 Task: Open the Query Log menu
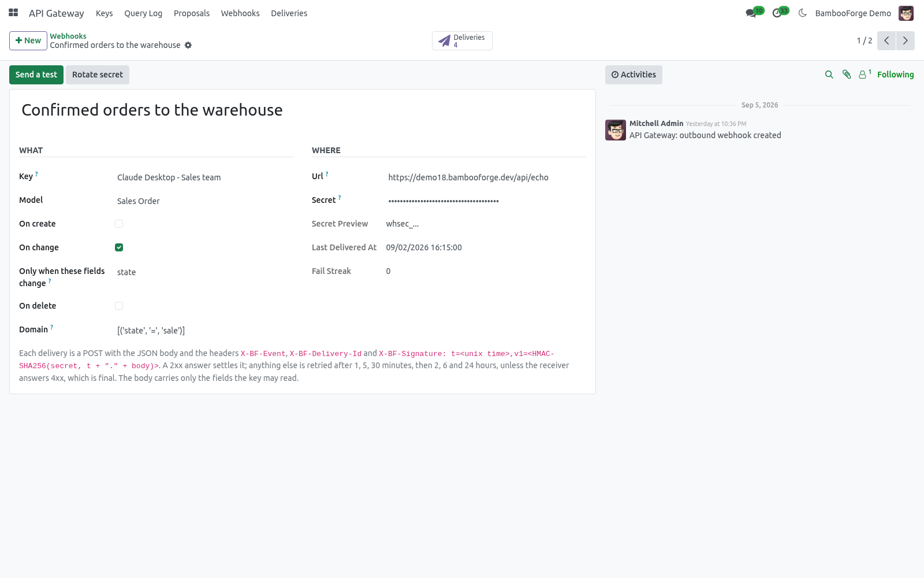tap(143, 13)
